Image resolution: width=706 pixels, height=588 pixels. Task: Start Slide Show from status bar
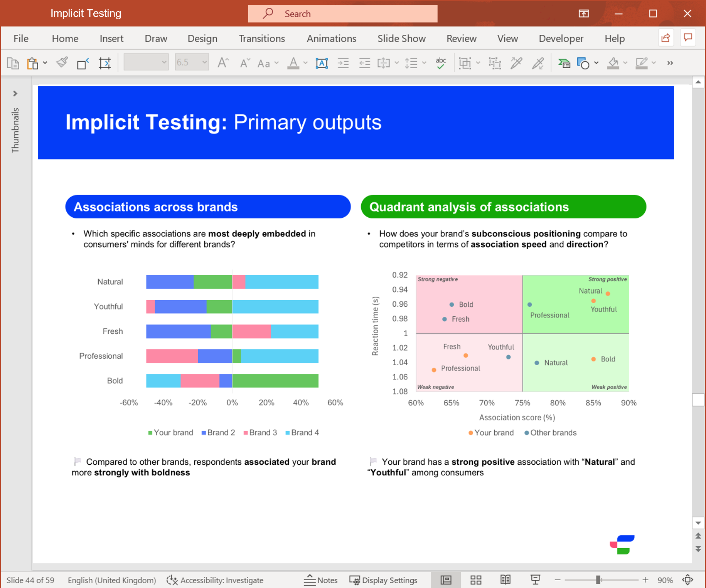click(x=535, y=580)
